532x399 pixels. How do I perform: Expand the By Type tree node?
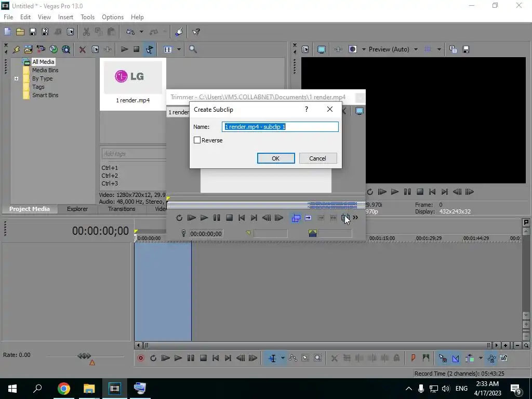[x=16, y=79]
